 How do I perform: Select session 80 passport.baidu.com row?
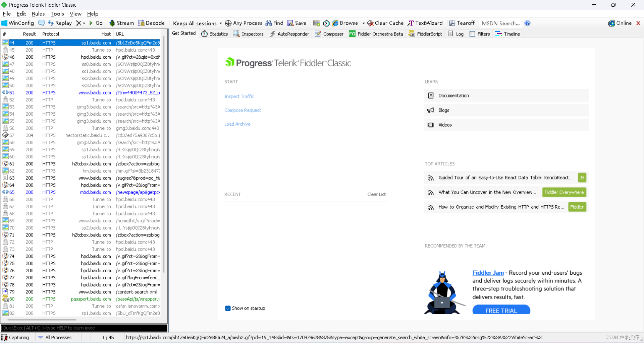[81, 299]
